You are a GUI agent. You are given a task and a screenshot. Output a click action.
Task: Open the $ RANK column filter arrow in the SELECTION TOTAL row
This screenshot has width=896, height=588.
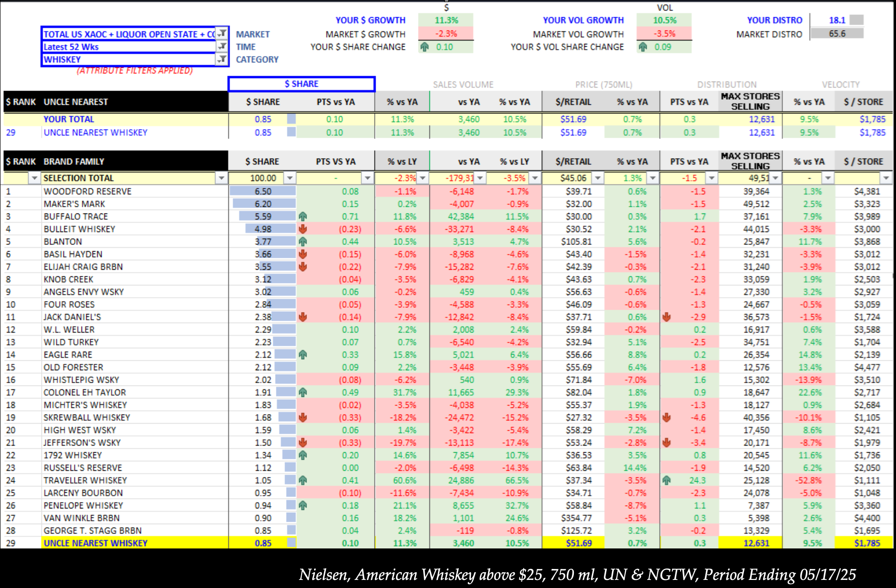point(34,178)
